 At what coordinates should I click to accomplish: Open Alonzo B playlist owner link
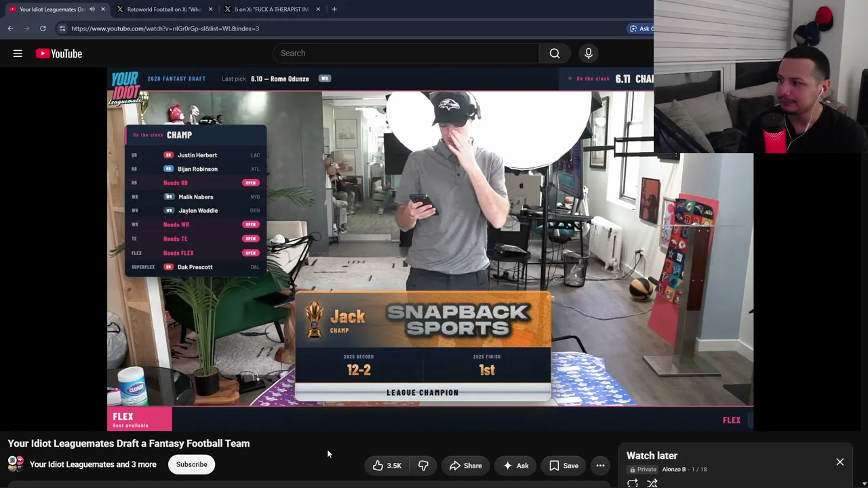(674, 469)
